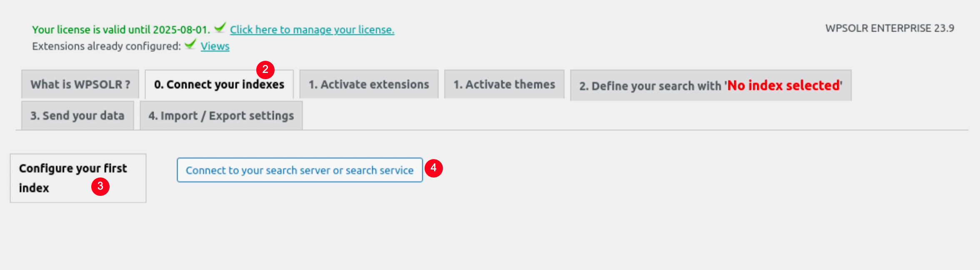Switch to '3. Send your data' tab
The height and width of the screenshot is (270, 980).
click(77, 115)
